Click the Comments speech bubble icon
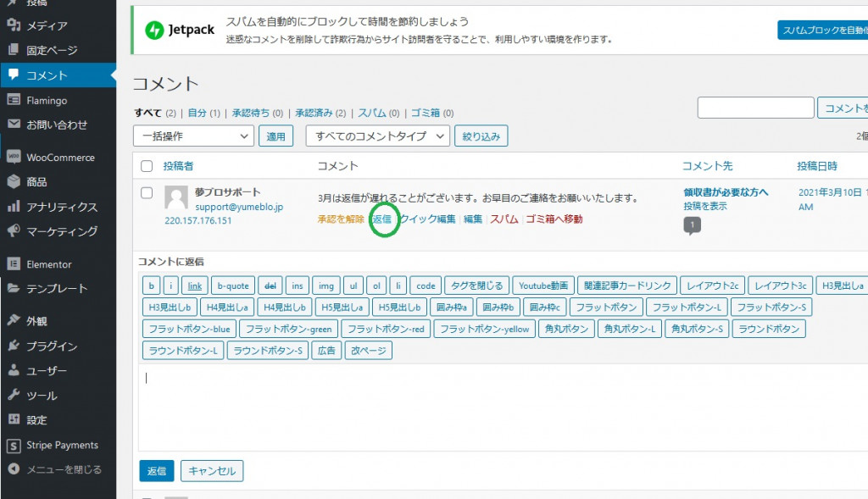The height and width of the screenshot is (499, 868). pos(14,75)
